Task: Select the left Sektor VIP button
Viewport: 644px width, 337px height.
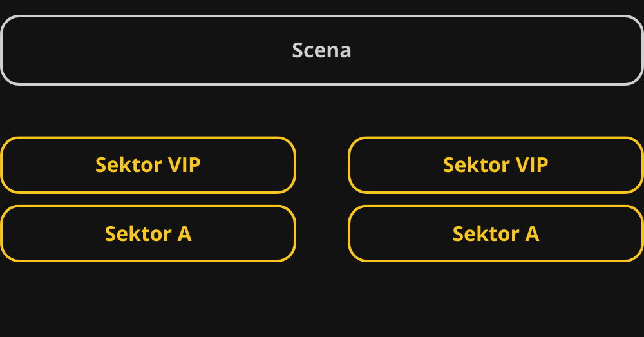Action: point(148,165)
